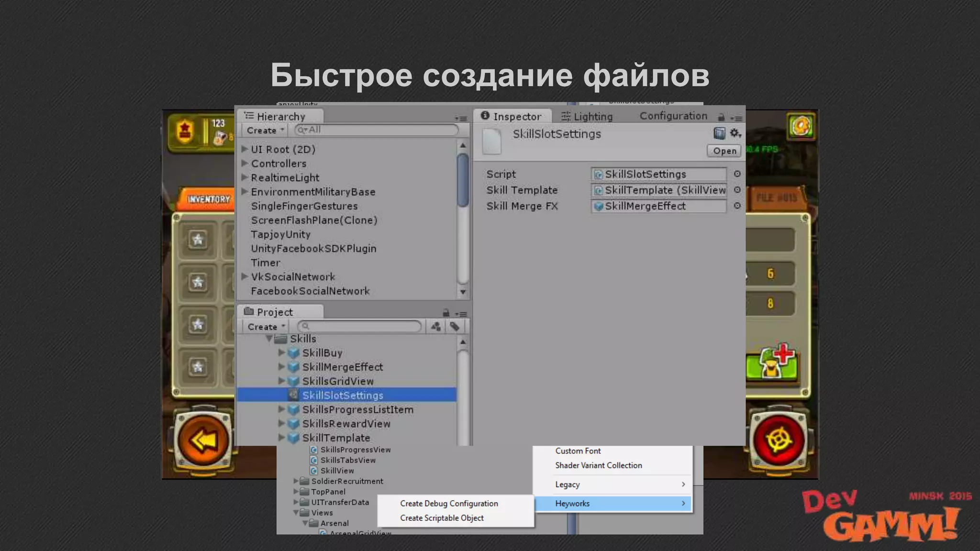Select UnityFacebookSDKPlugin in Hierarchy
The width and height of the screenshot is (980, 551).
pos(314,248)
